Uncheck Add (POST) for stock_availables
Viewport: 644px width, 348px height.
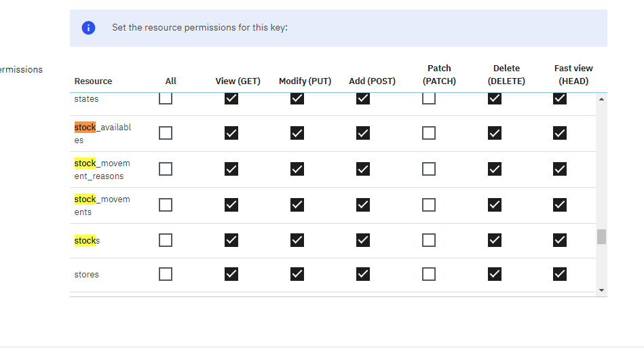click(x=363, y=133)
